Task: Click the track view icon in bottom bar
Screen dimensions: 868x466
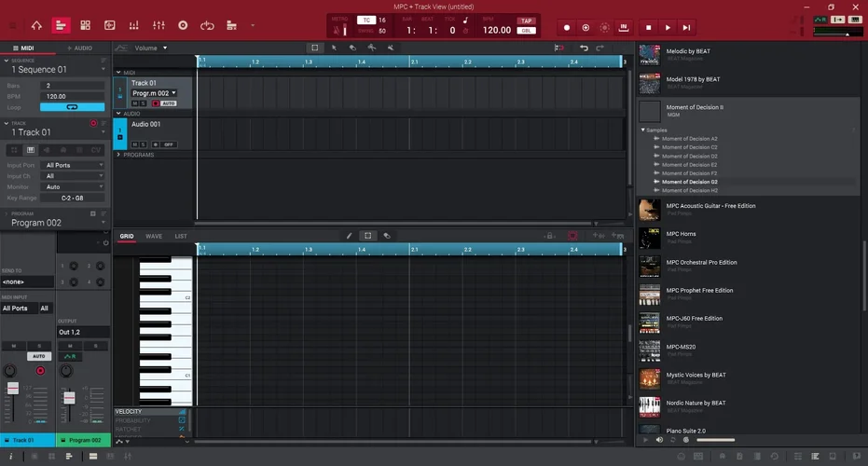Action: (x=69, y=456)
